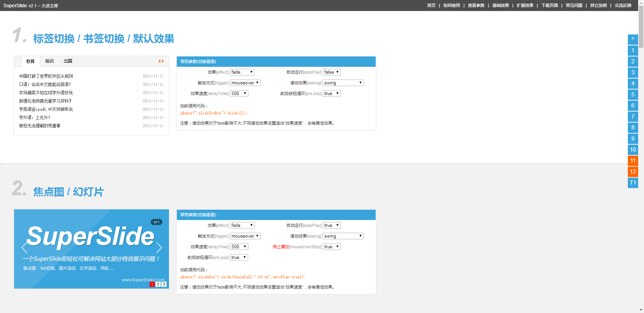The width and height of the screenshot is (644, 313).
Task: Open the news item 中国打破了世界软件巨头规则
Action: pyautogui.click(x=46, y=76)
